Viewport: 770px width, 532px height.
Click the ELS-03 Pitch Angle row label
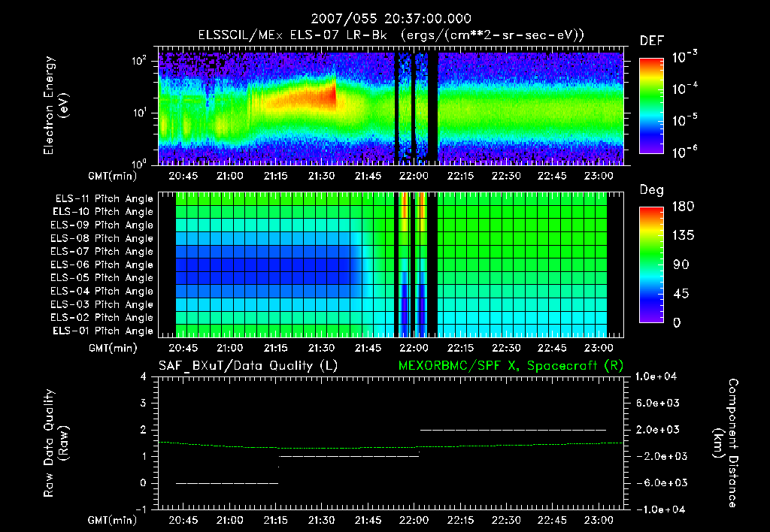(102, 305)
